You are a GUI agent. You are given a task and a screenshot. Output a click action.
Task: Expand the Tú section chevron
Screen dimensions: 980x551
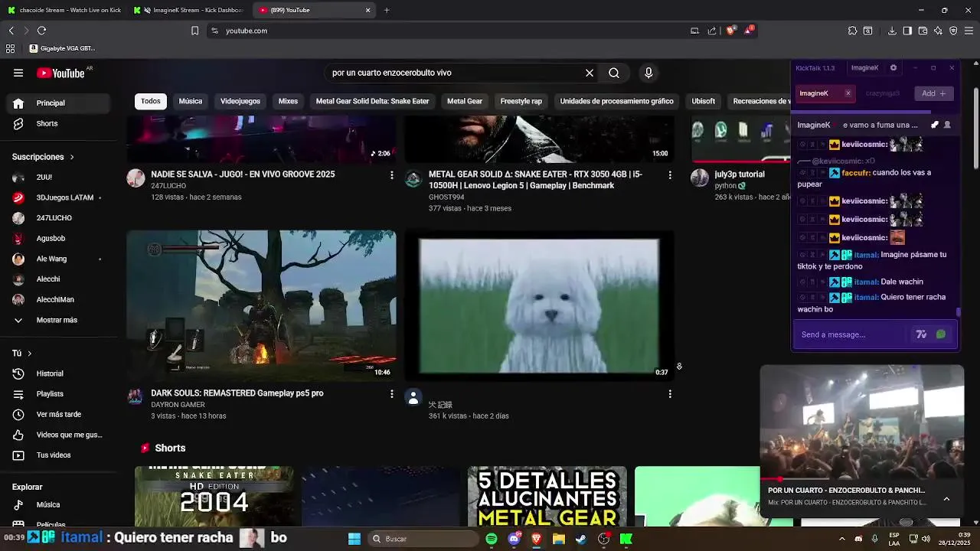[29, 354]
